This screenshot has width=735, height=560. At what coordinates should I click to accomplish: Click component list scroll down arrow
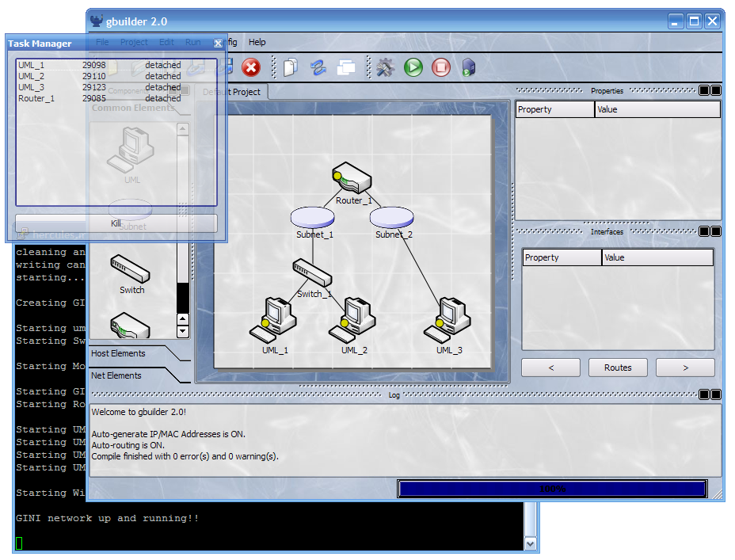183,331
